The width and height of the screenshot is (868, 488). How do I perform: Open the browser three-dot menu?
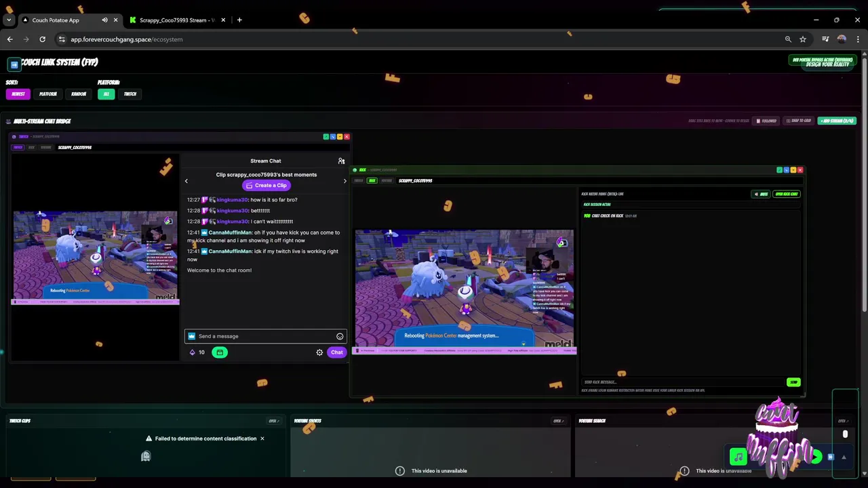858,39
